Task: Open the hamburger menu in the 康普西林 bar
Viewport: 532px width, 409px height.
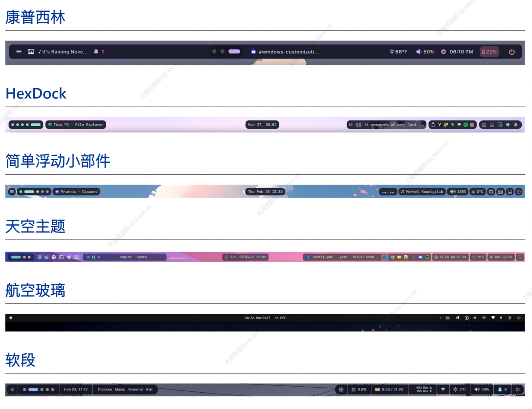Action: tap(19, 52)
